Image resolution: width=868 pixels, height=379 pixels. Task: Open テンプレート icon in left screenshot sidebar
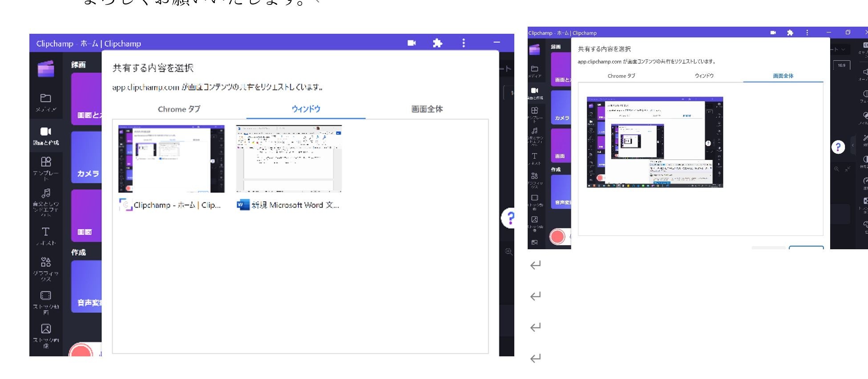pos(46,161)
